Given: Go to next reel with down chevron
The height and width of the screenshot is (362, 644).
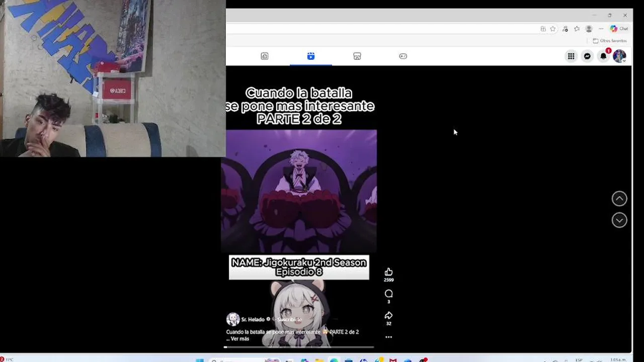Looking at the screenshot, I should [619, 220].
